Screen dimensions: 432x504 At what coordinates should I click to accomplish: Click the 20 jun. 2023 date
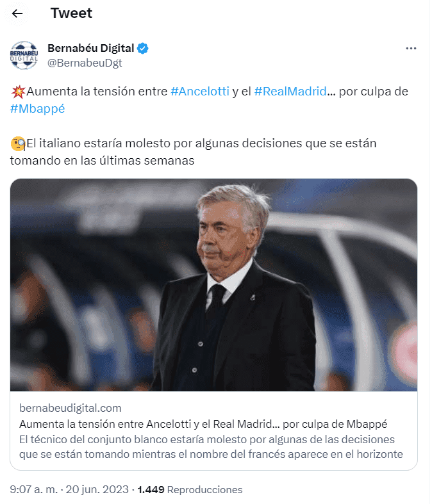click(x=97, y=489)
